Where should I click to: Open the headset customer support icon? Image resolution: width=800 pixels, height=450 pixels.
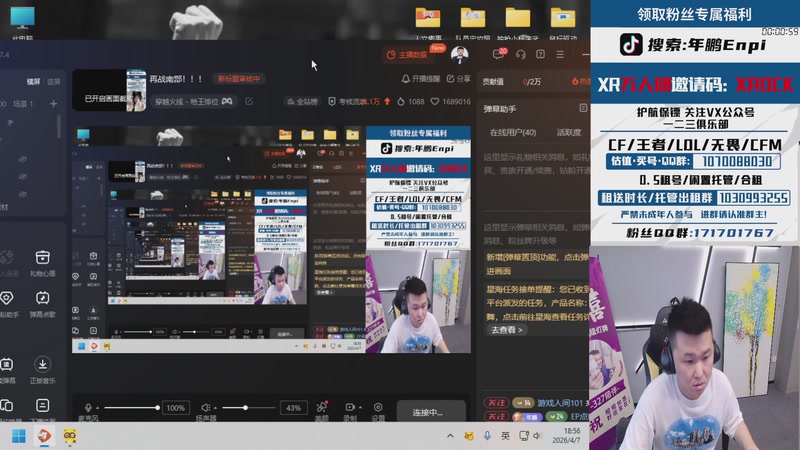(520, 54)
